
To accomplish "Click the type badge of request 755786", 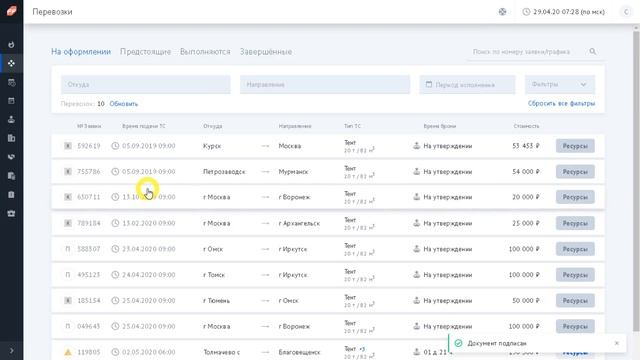I will point(68,171).
